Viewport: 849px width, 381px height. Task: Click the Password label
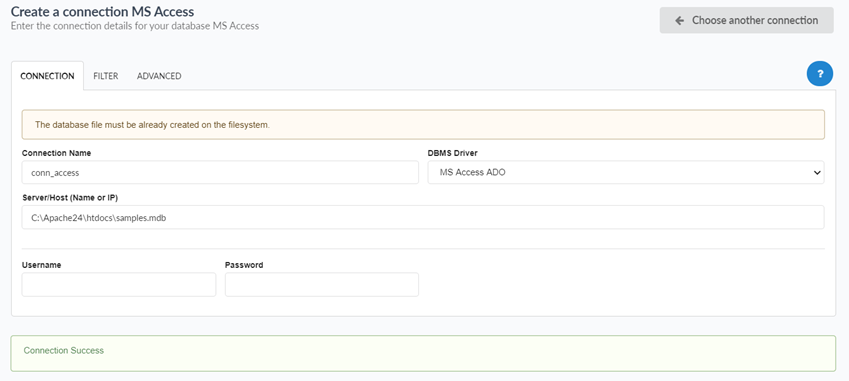coord(244,265)
